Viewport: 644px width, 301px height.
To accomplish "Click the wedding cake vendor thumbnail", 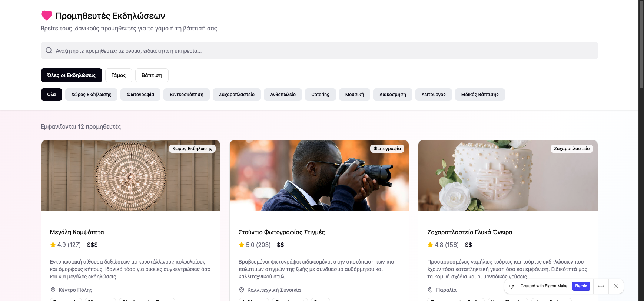I will 508,176.
